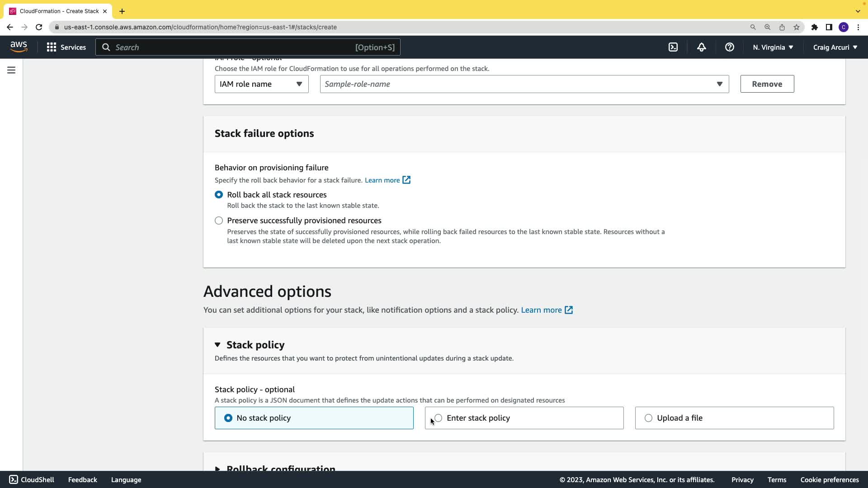Choose the Enter stack policy option
The image size is (868, 488).
tap(439, 418)
